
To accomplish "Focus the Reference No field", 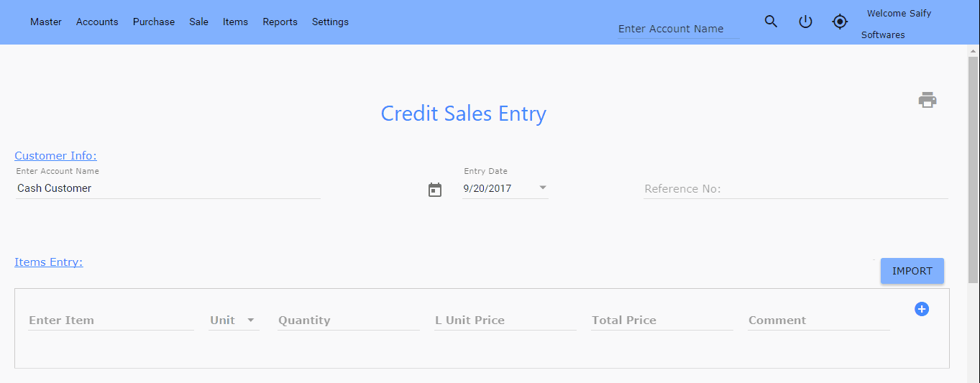I will [x=795, y=189].
